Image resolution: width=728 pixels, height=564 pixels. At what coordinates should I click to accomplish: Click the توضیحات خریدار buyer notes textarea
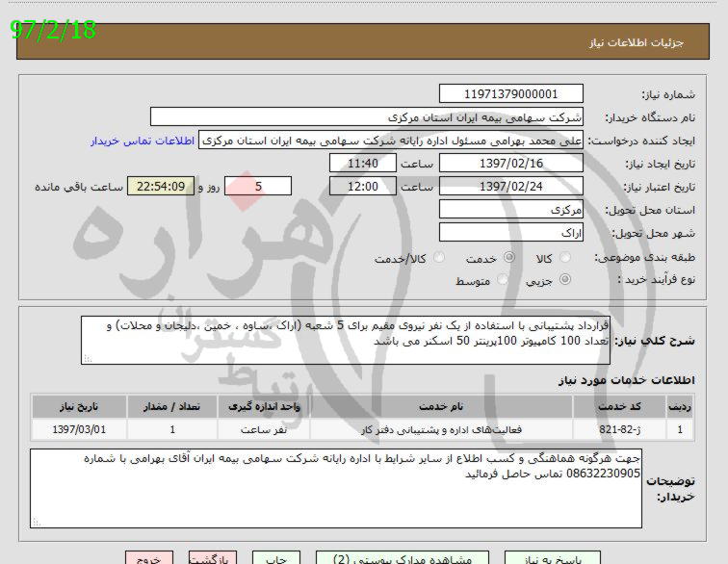[336, 488]
